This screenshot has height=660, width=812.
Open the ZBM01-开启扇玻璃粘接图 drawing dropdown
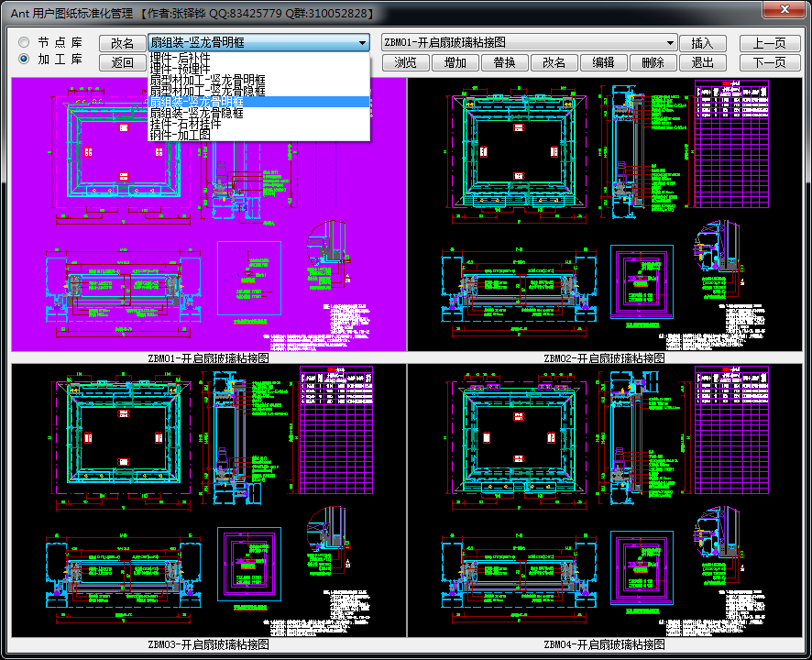(x=671, y=42)
